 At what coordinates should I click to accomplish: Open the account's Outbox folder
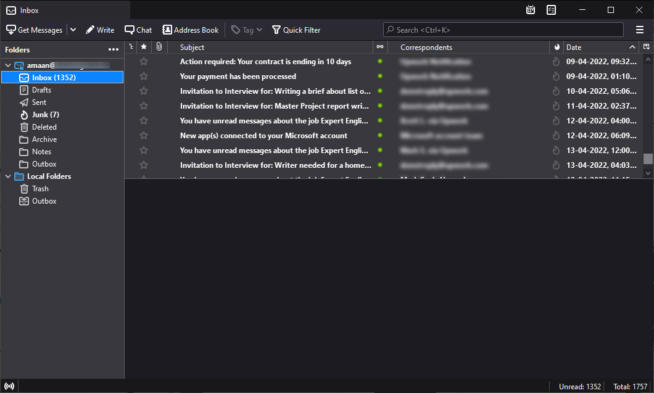click(62, 164)
